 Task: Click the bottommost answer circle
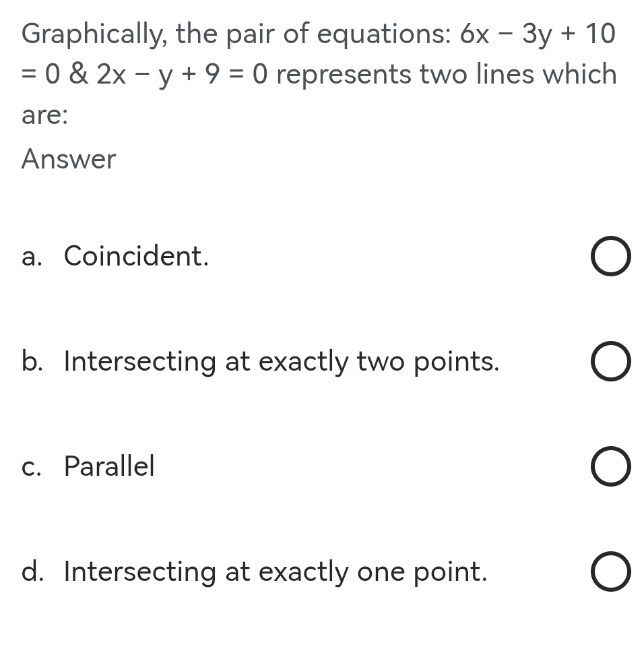pyautogui.click(x=610, y=571)
